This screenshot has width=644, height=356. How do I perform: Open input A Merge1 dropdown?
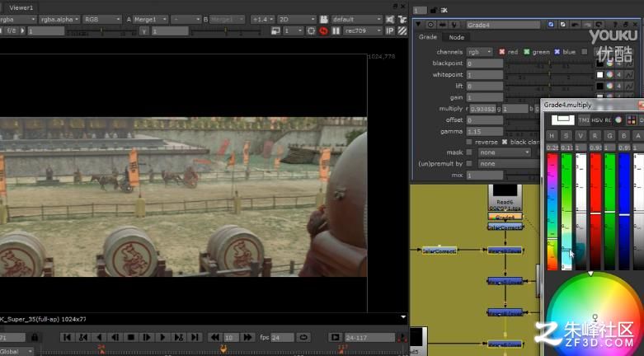[150, 19]
